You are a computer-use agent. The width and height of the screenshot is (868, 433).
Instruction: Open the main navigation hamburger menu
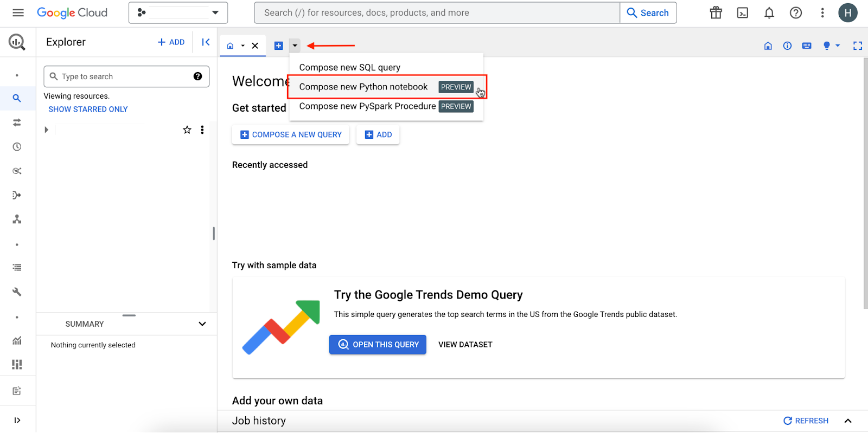click(x=18, y=12)
